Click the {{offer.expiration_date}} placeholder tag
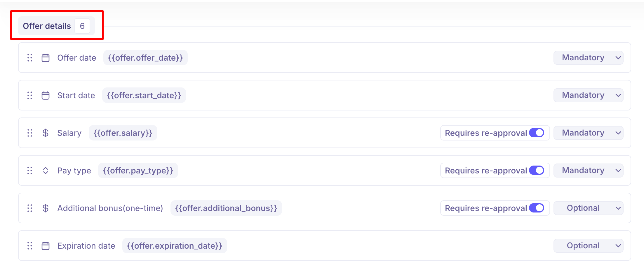644x267 pixels. pyautogui.click(x=175, y=246)
